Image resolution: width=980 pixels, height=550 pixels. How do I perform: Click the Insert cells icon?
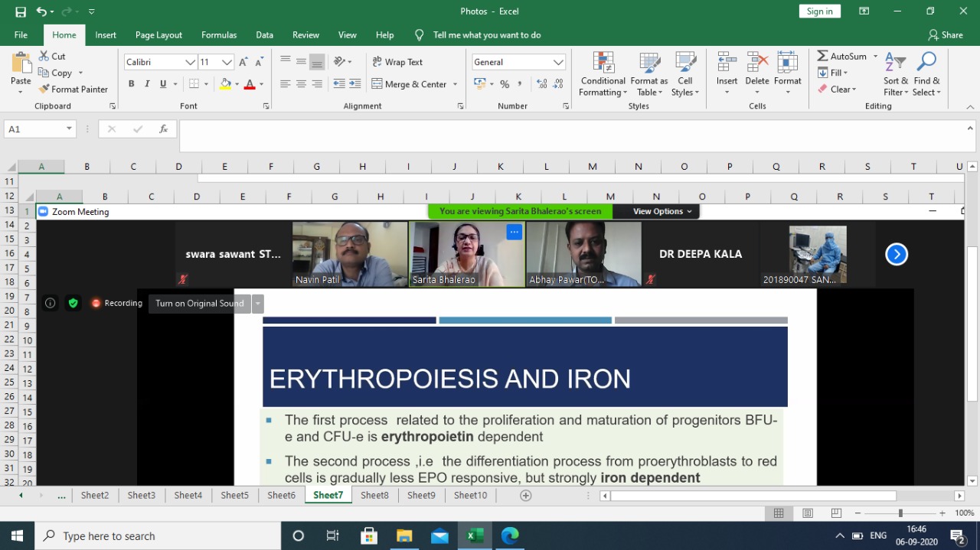coord(727,64)
